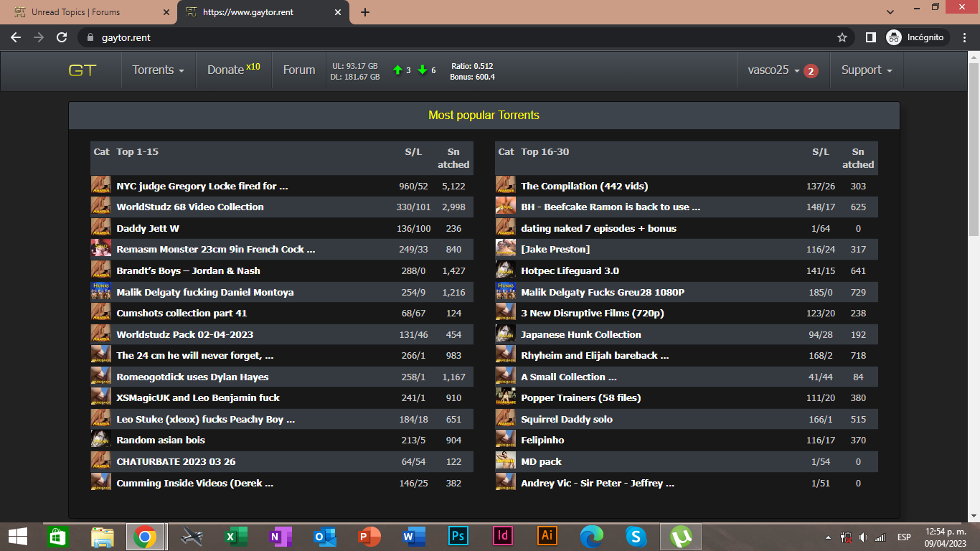The image size is (980, 551).
Task: Open the red notification badge showing 2
Action: (811, 71)
